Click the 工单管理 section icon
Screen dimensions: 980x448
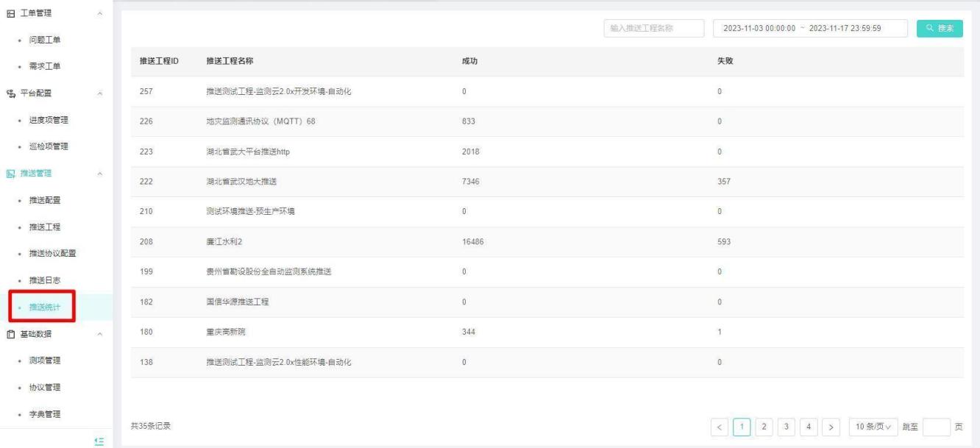(x=10, y=13)
